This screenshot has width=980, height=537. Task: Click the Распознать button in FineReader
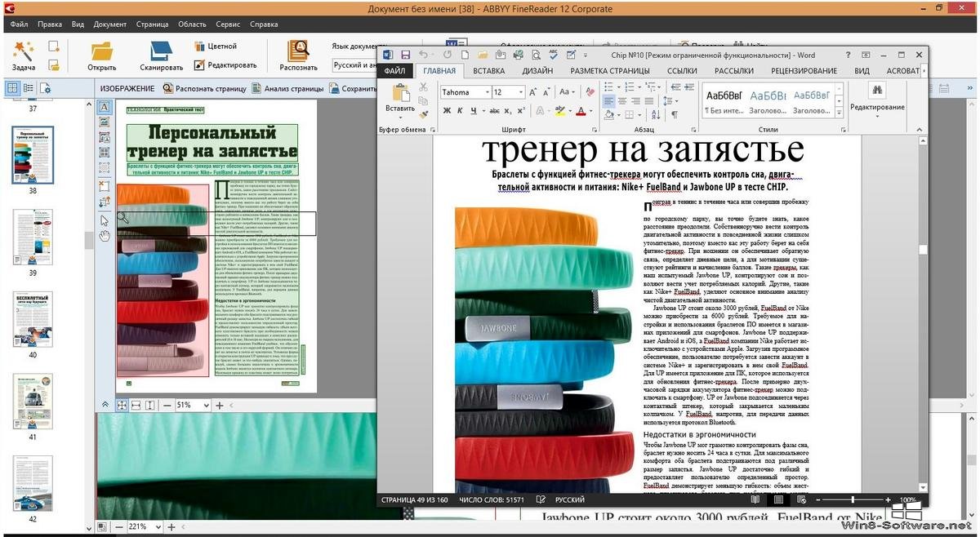(298, 55)
